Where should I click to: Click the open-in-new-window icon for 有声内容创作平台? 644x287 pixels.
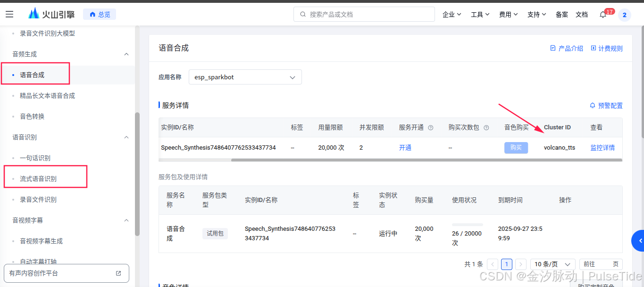tap(118, 273)
